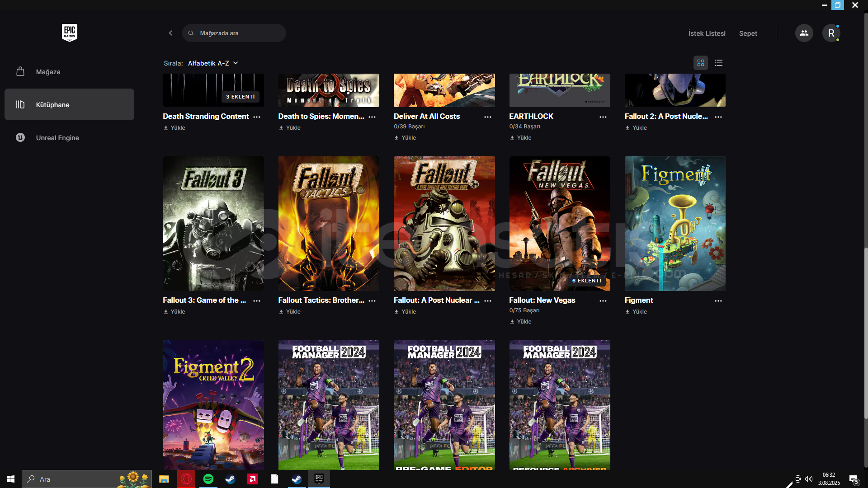
Task: Open Spotify from taskbar
Action: (x=208, y=479)
